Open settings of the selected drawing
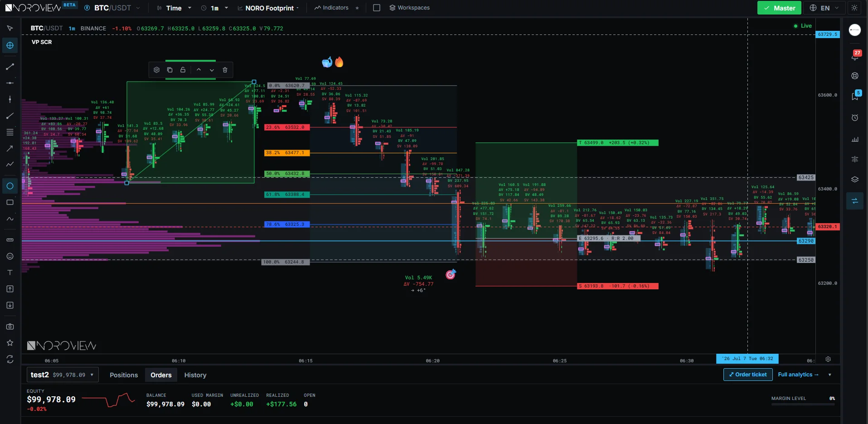 point(156,70)
